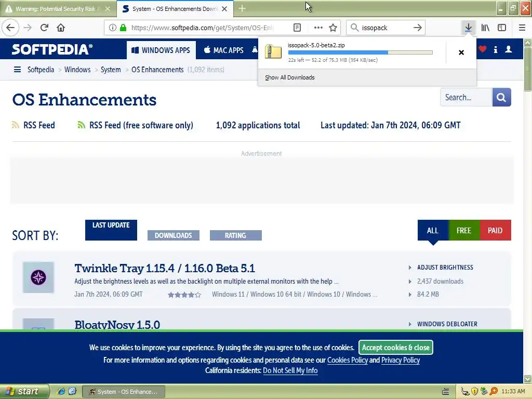Click the search magnifier in search bar

[x=354, y=28]
